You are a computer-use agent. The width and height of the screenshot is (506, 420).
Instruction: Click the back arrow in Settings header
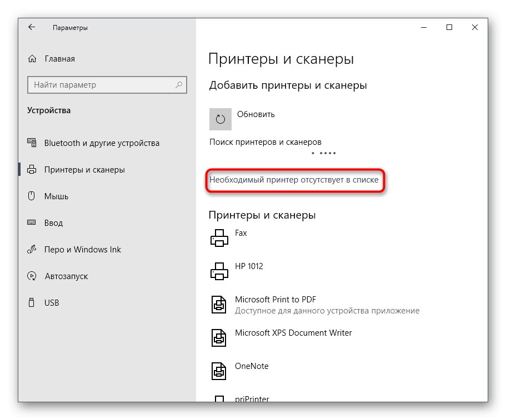coord(32,27)
